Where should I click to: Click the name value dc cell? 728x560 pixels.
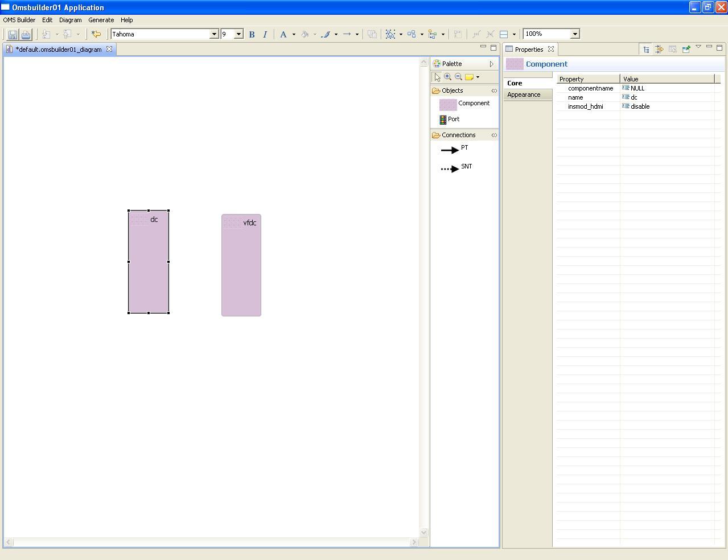tap(667, 97)
